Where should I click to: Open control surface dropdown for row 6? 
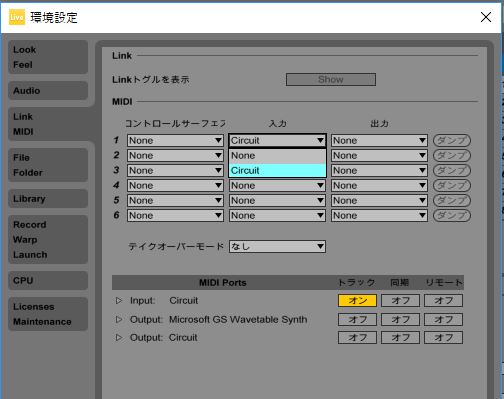click(175, 215)
